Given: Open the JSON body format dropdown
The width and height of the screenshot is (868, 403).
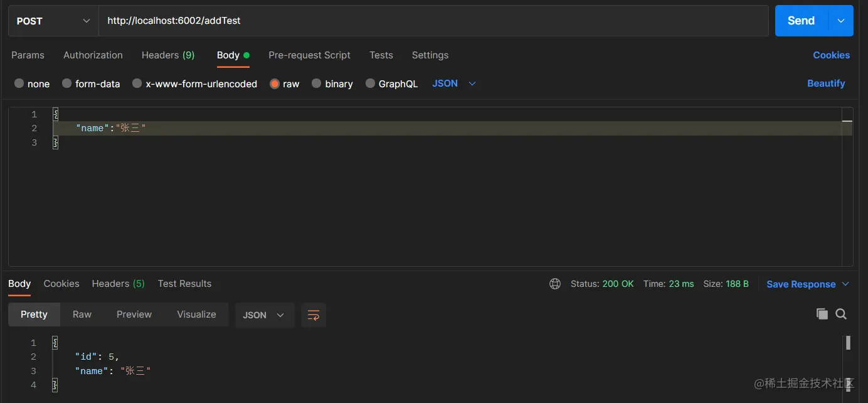Looking at the screenshot, I should coord(454,83).
